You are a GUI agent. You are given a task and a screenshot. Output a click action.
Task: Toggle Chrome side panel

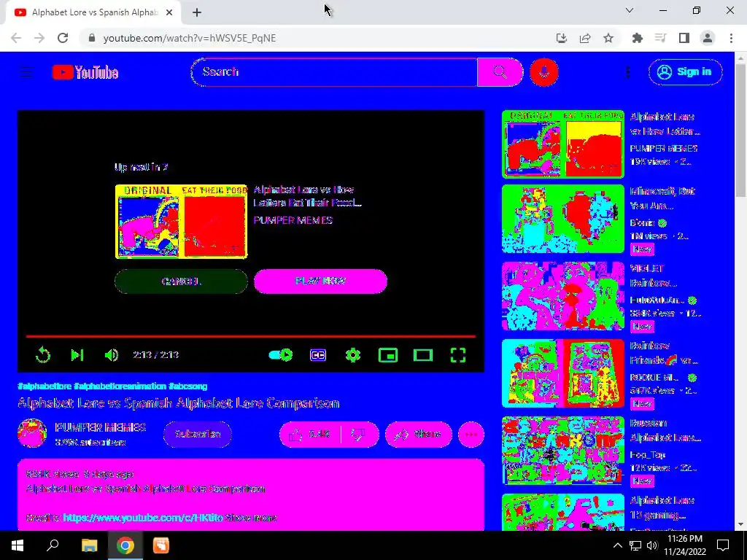tap(684, 38)
